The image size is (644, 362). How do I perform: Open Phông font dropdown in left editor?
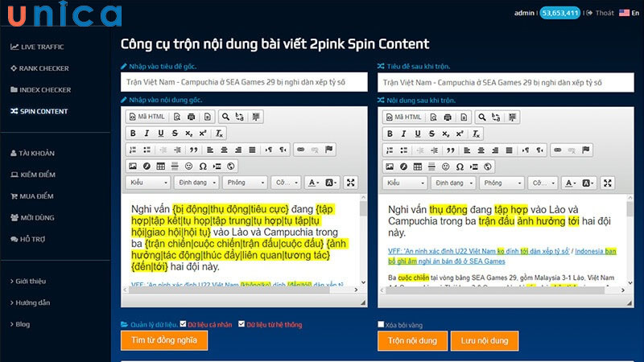coord(245,183)
